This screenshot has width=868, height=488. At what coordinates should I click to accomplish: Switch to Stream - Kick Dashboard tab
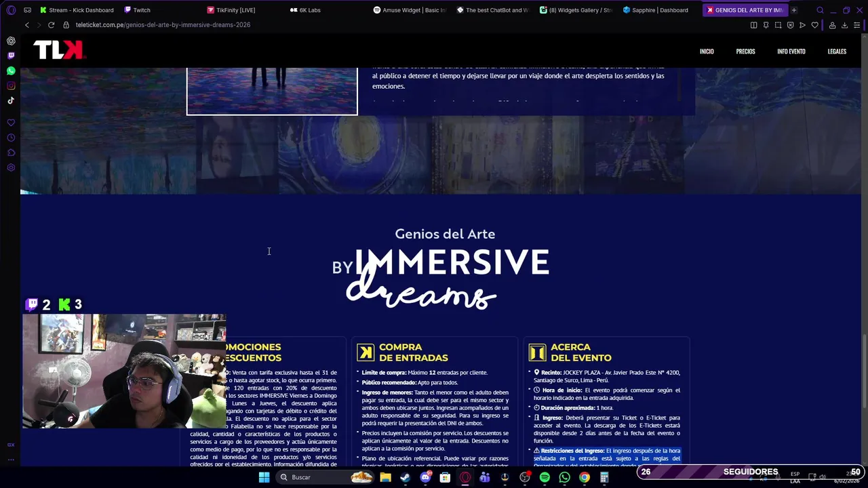click(77, 10)
